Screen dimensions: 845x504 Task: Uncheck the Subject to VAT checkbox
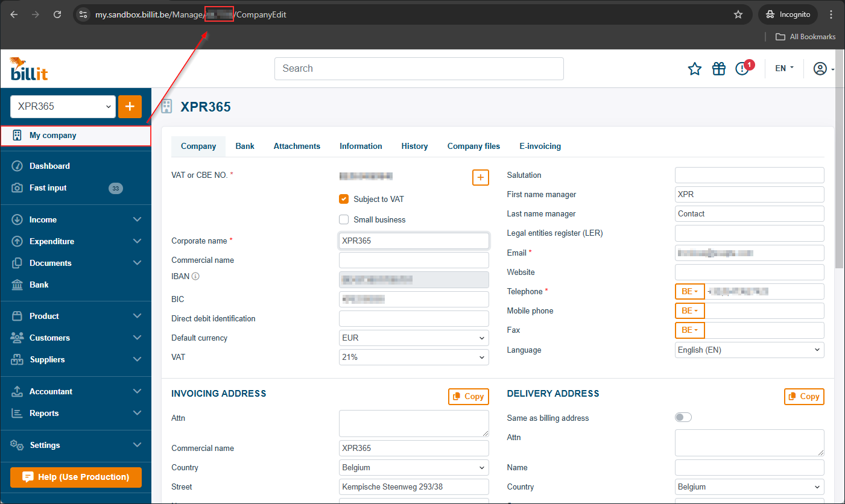click(x=344, y=199)
